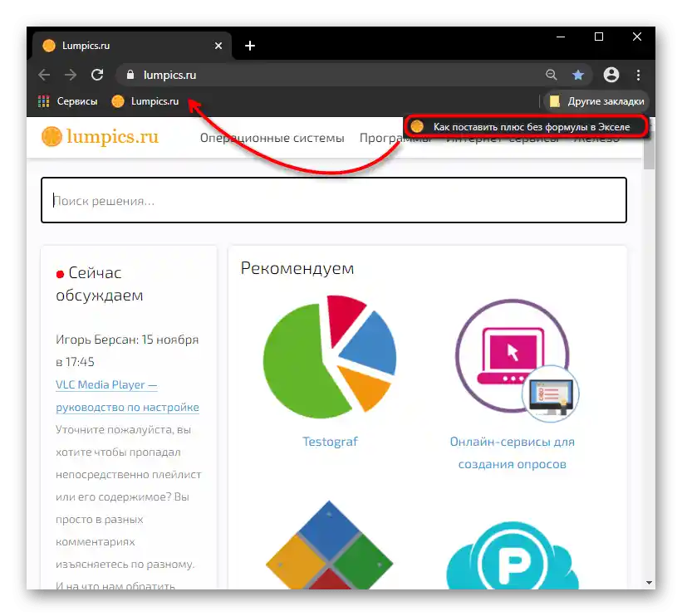Click the Testograf pie chart image
This screenshot has height=616, width=682.
point(330,356)
